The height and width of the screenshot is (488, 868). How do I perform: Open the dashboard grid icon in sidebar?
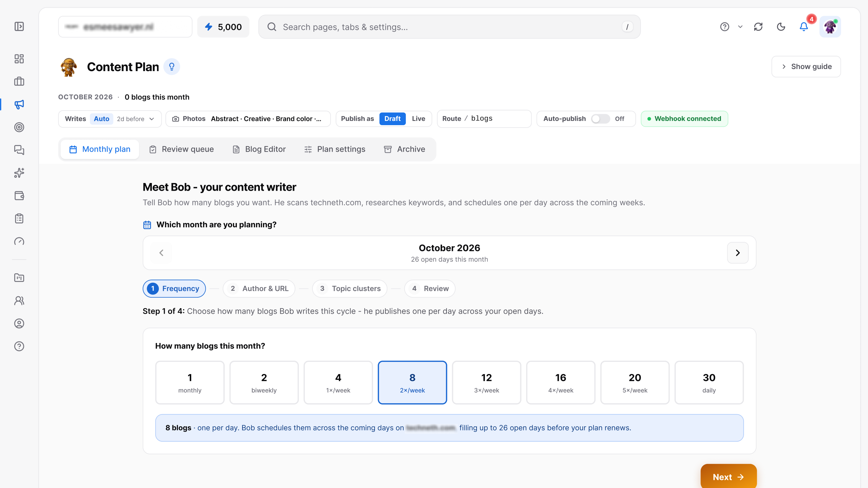pos(19,59)
